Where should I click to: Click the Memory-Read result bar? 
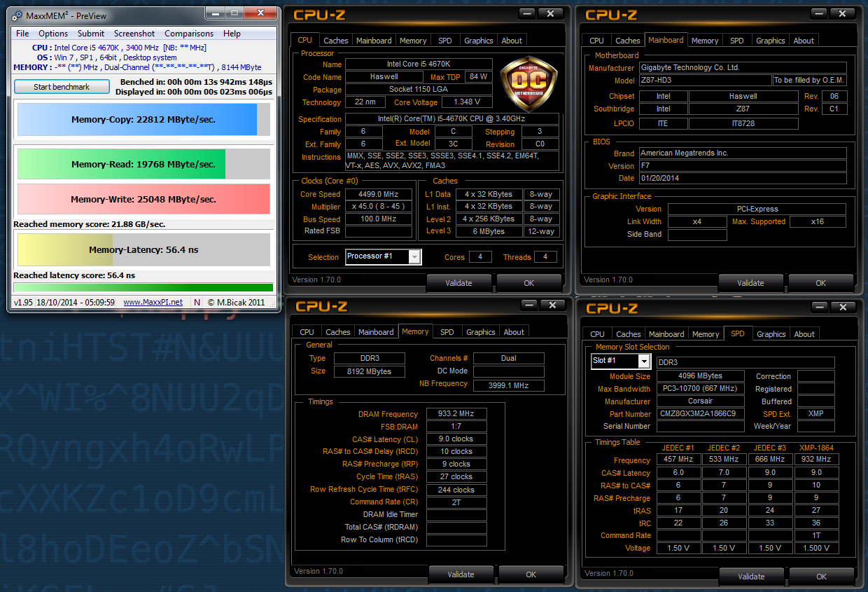[x=143, y=164]
